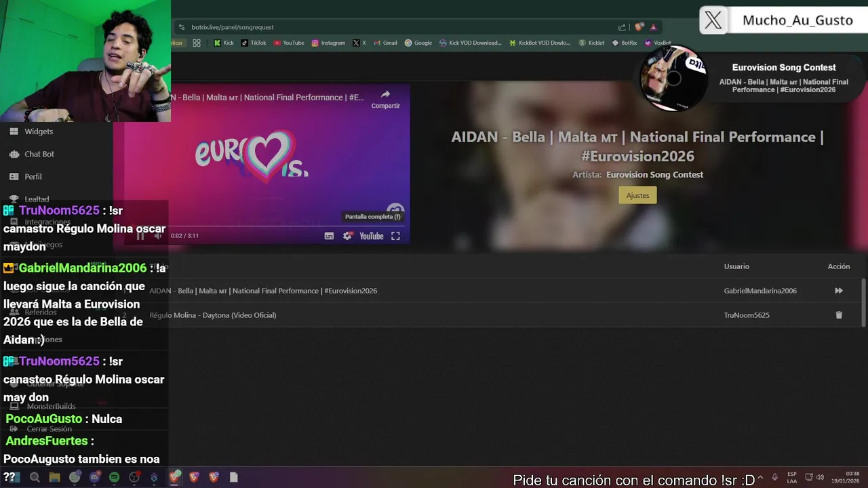This screenshot has width=868, height=488.
Task: Pause the YouTube video player
Action: 140,236
